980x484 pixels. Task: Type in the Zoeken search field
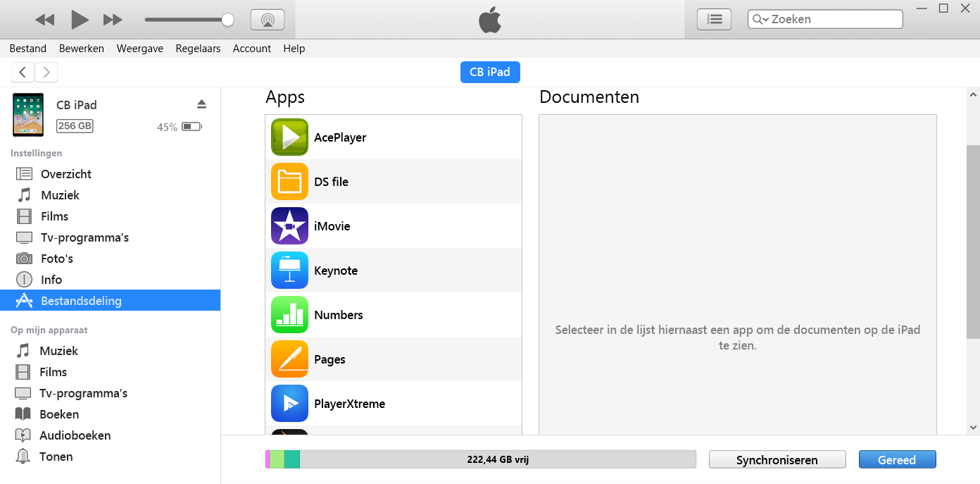click(x=834, y=20)
